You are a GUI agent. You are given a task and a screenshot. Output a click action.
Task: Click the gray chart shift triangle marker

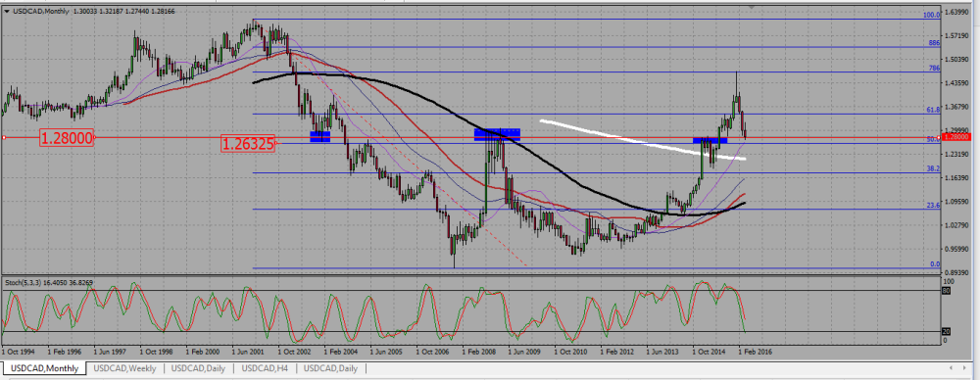pos(752,7)
